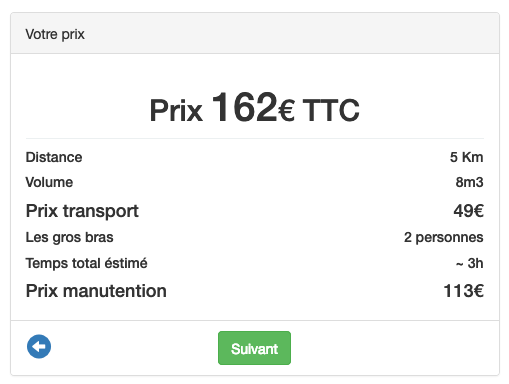Click the green Suivant button
This screenshot has width=509, height=384.
(x=254, y=348)
